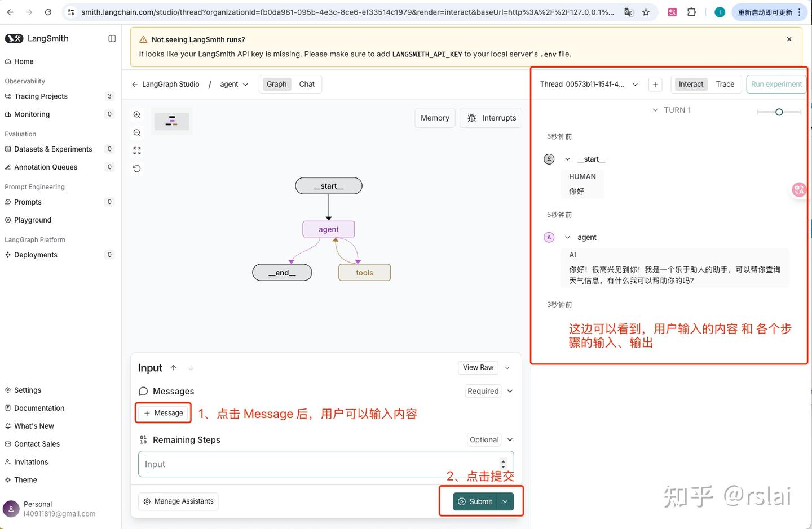Select the __end__ node in graph

pos(282,273)
